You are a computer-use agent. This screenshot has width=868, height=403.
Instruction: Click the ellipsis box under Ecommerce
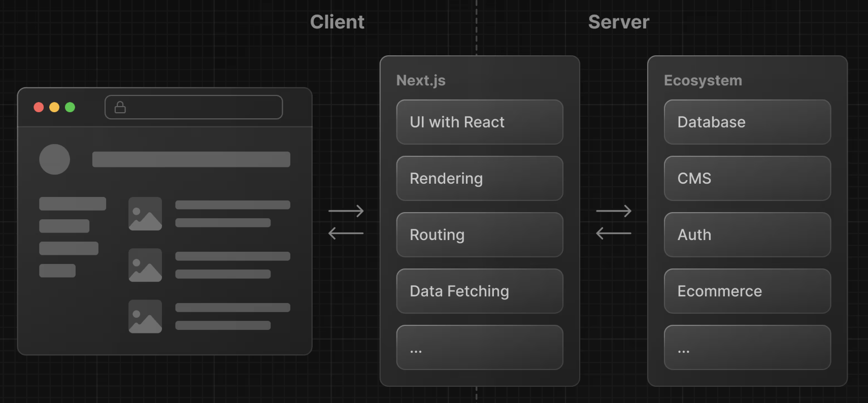coord(747,347)
